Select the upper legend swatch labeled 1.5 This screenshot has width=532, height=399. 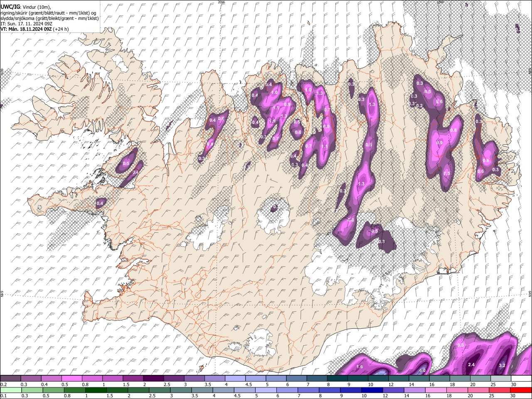pyautogui.click(x=133, y=378)
